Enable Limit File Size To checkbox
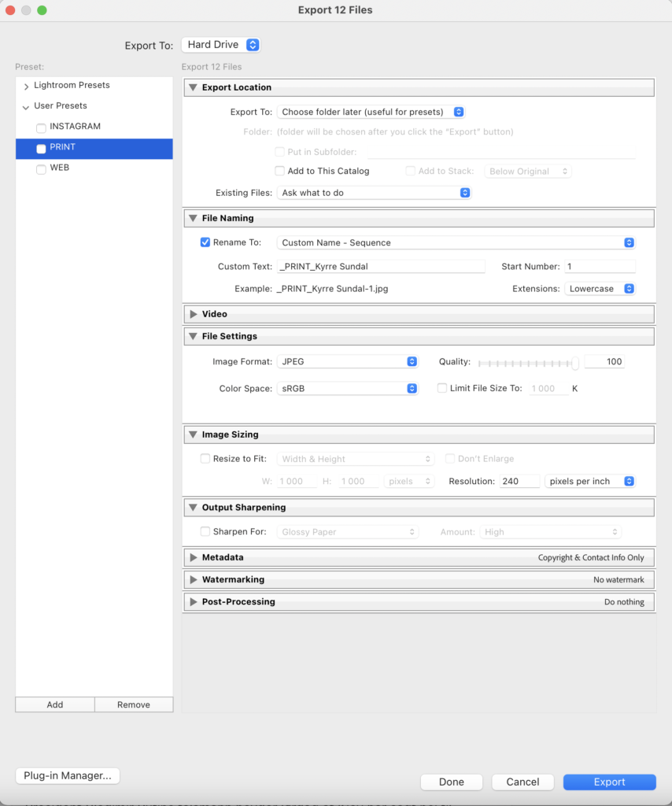 pos(442,388)
